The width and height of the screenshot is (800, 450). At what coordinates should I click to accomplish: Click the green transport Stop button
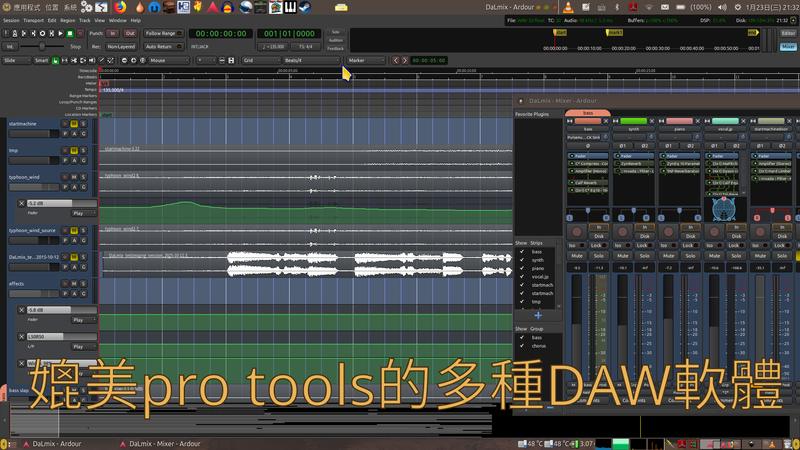tap(70, 33)
